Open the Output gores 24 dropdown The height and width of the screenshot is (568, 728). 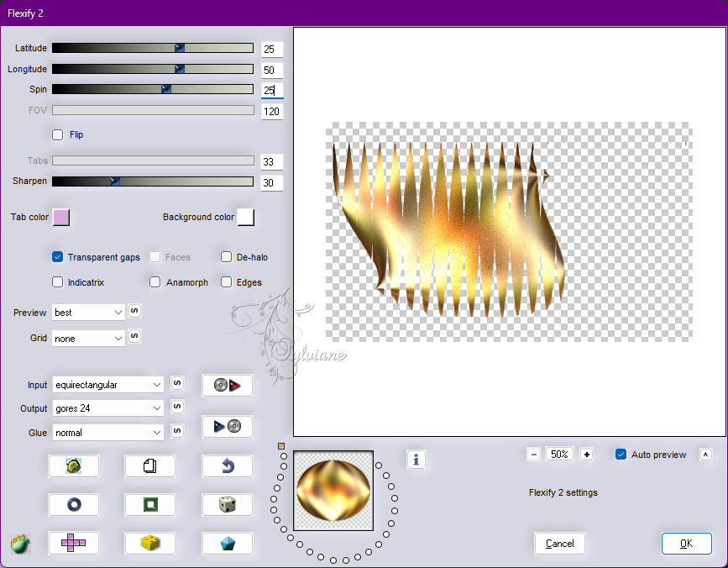pyautogui.click(x=107, y=408)
